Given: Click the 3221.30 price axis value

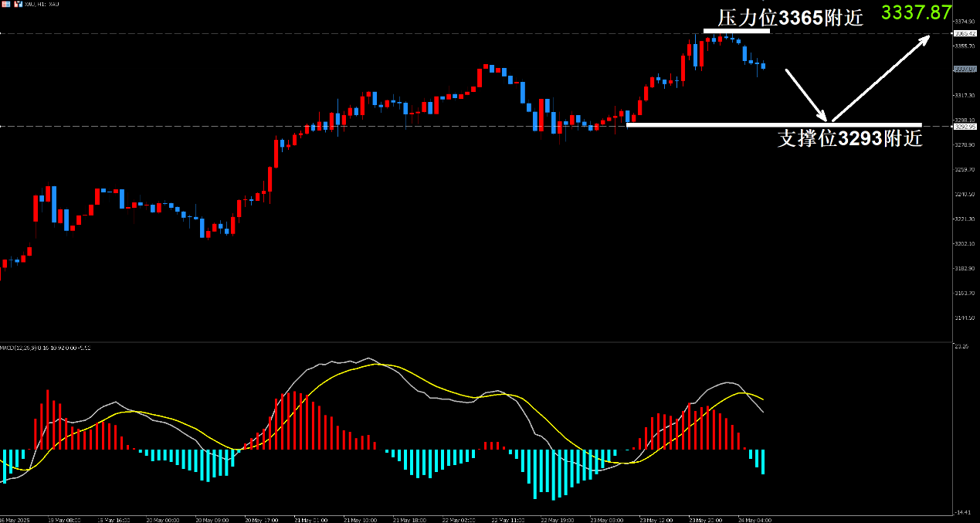Looking at the screenshot, I should pos(965,219).
